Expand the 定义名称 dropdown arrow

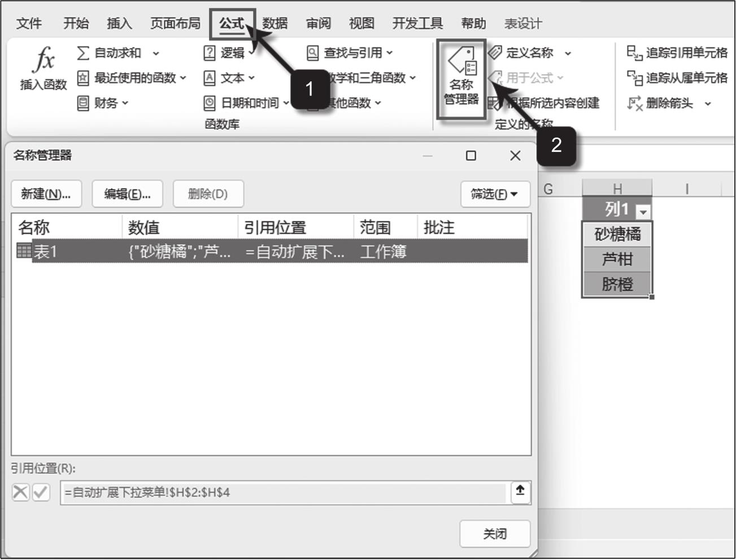568,54
